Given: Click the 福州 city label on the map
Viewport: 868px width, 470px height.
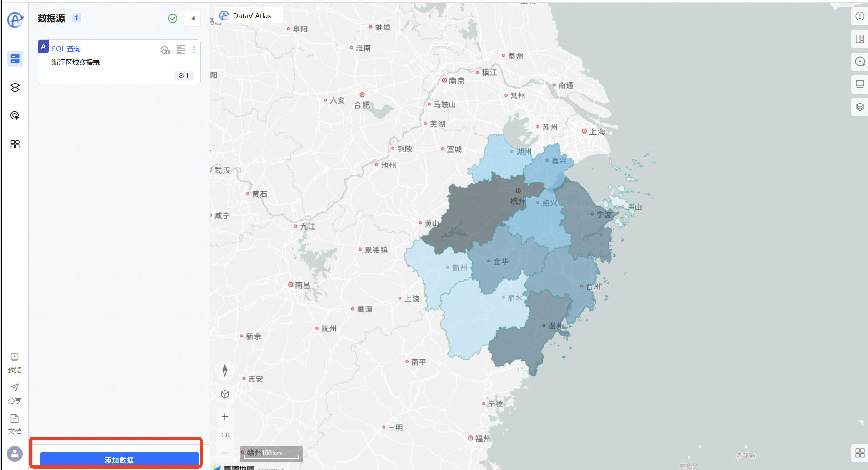Looking at the screenshot, I should click(483, 439).
